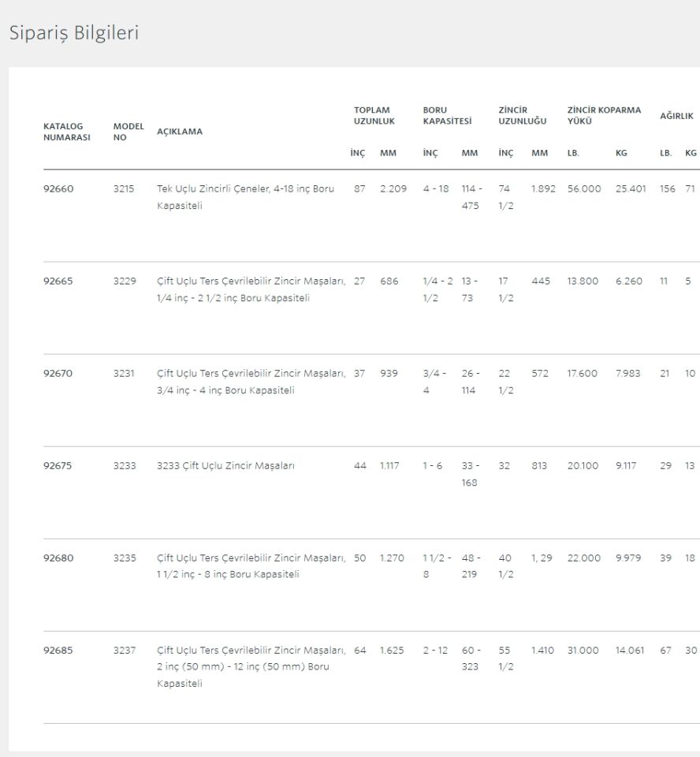
Task: Click the KATALOG NUMARASI column header
Action: click(66, 132)
